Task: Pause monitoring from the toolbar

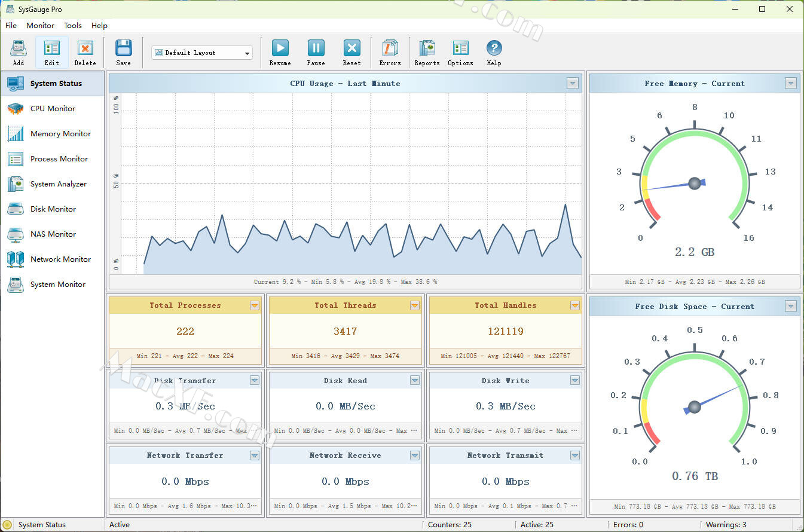Action: (316, 53)
